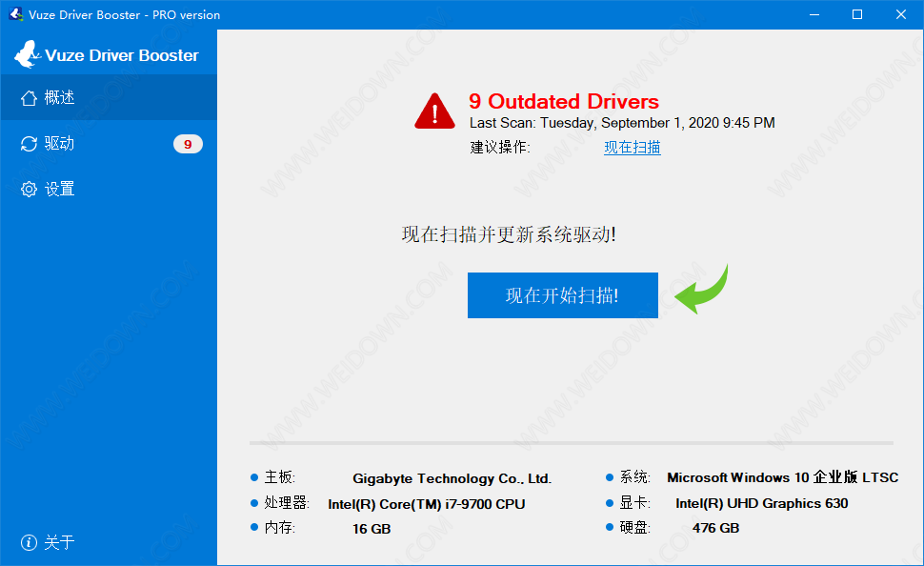Click the red 9 badge on 驱动
This screenshot has width=924, height=566.
pyautogui.click(x=188, y=144)
